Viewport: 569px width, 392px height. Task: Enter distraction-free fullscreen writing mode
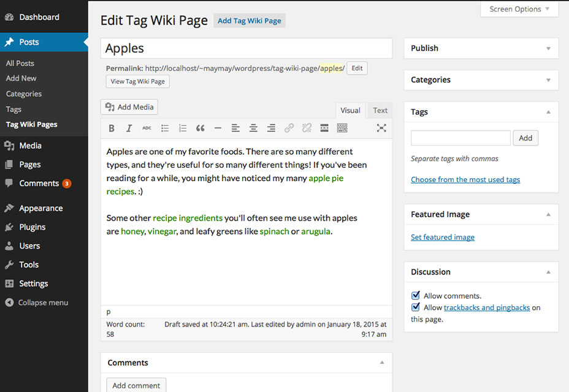[x=381, y=128]
